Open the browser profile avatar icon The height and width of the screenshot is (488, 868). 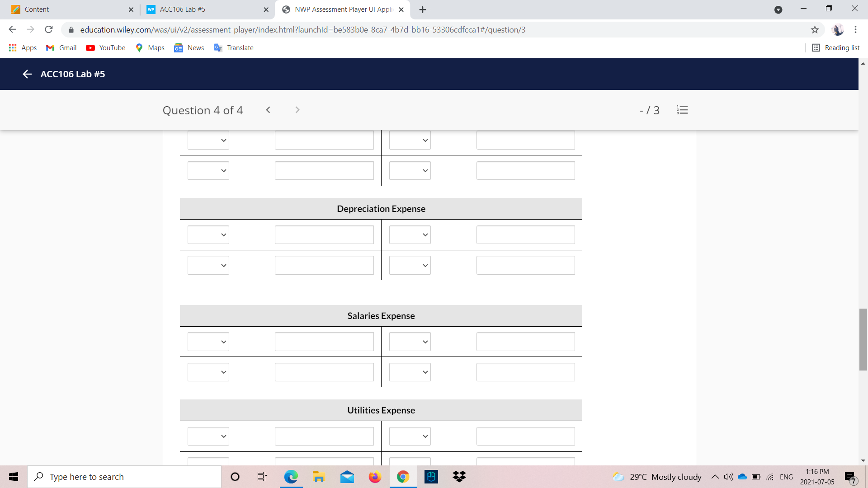(x=839, y=30)
